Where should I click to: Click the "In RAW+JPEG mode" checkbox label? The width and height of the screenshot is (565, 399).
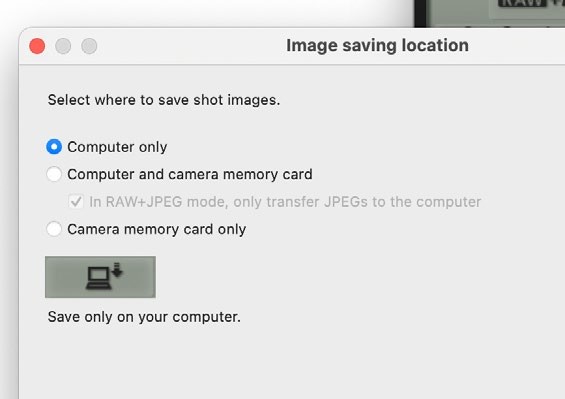pyautogui.click(x=285, y=202)
